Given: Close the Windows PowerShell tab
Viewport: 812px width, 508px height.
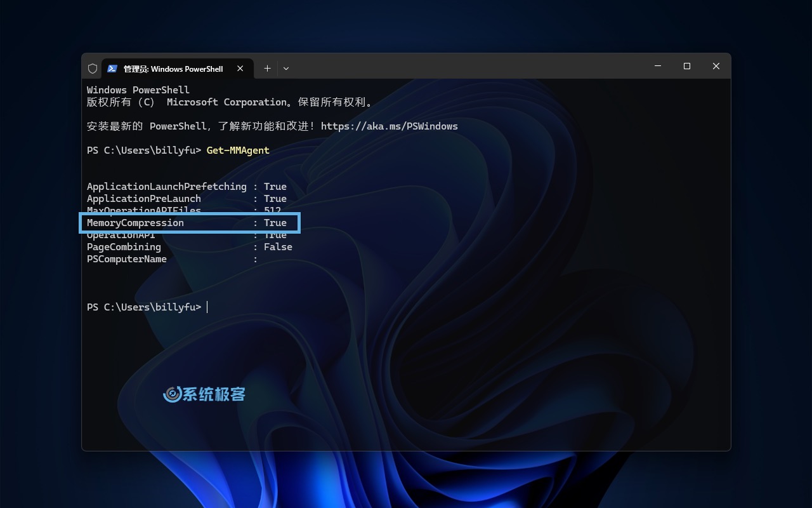Looking at the screenshot, I should [240, 69].
